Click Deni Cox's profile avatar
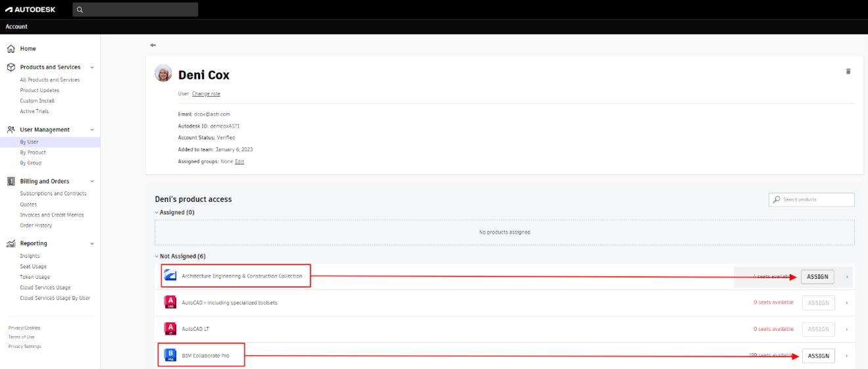This screenshot has height=369, width=868. point(163,73)
